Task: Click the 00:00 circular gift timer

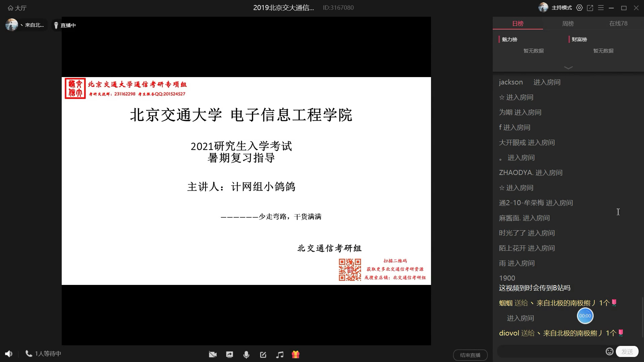Action: click(585, 315)
